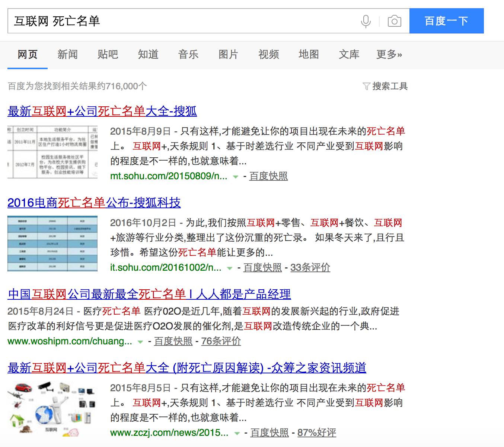
Task: Open the 众筹之家资讯频道 result title
Action: click(187, 367)
